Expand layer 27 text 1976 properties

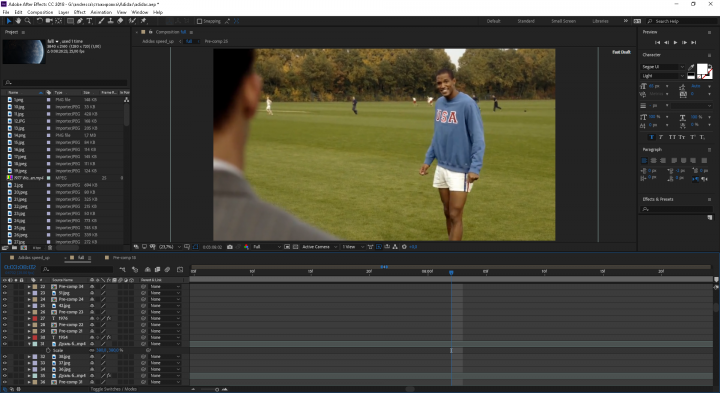[29, 318]
